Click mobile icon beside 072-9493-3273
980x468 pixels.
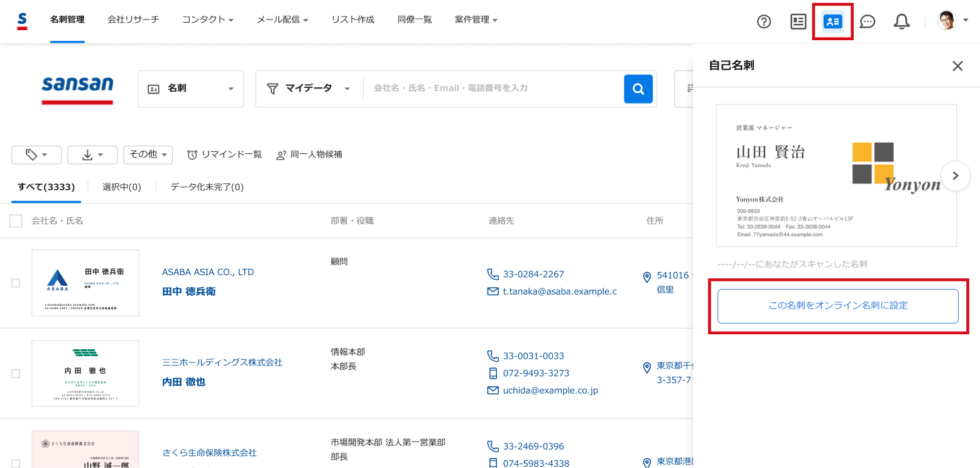pos(493,373)
